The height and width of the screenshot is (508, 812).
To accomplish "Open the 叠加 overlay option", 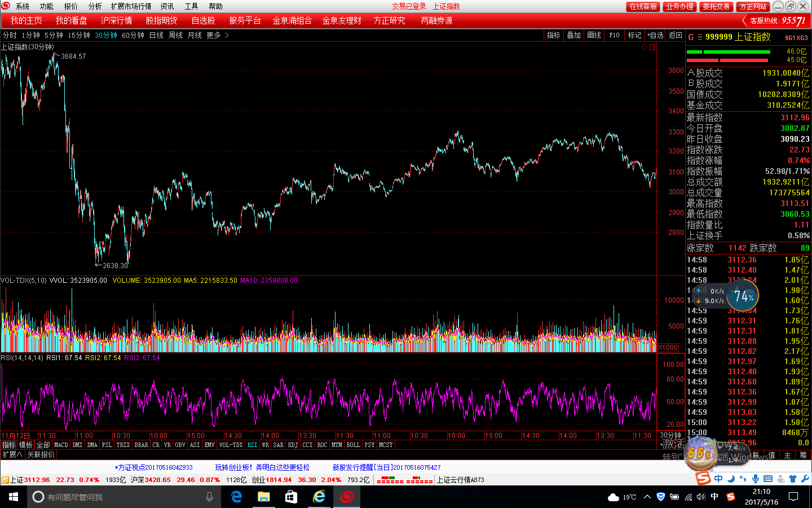I will (574, 35).
